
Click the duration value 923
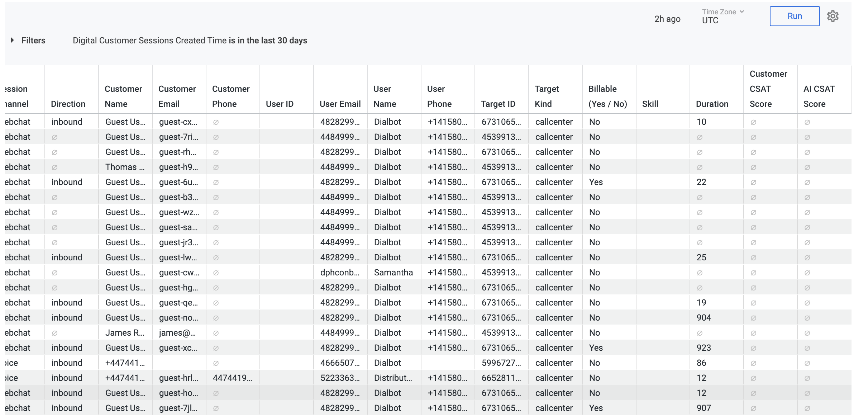click(x=704, y=348)
